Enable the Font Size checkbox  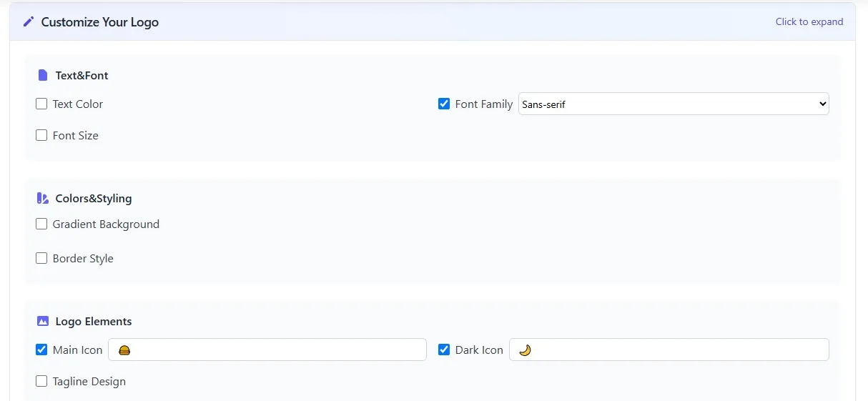[x=41, y=135]
